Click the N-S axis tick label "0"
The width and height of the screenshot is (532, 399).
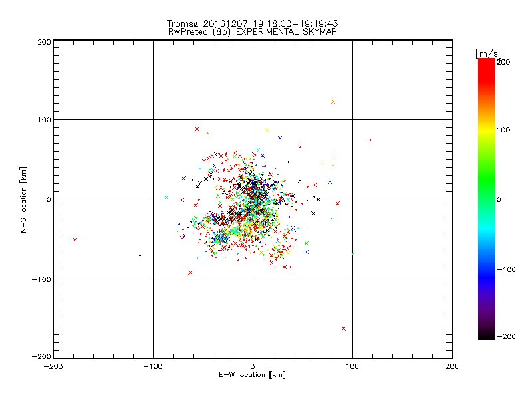pyautogui.click(x=49, y=199)
